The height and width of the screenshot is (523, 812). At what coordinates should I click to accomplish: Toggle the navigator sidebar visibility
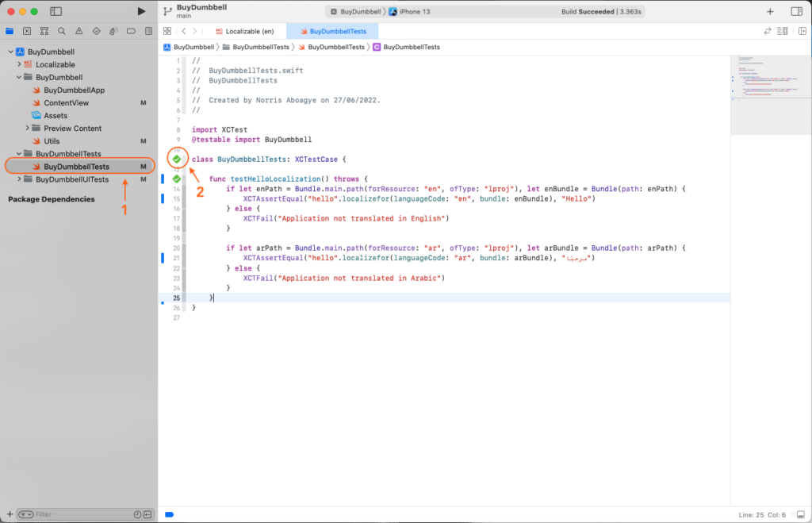click(56, 11)
